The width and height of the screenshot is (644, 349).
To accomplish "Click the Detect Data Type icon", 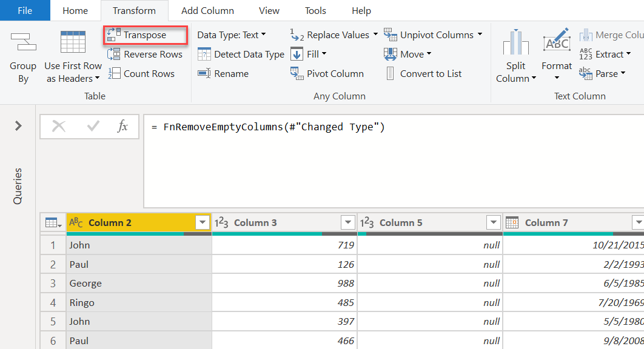I will click(204, 54).
